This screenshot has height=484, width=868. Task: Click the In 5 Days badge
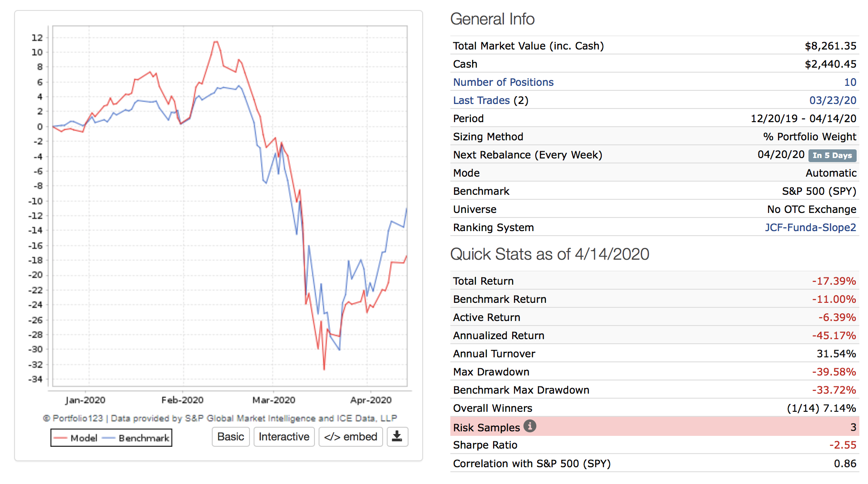[x=832, y=155]
